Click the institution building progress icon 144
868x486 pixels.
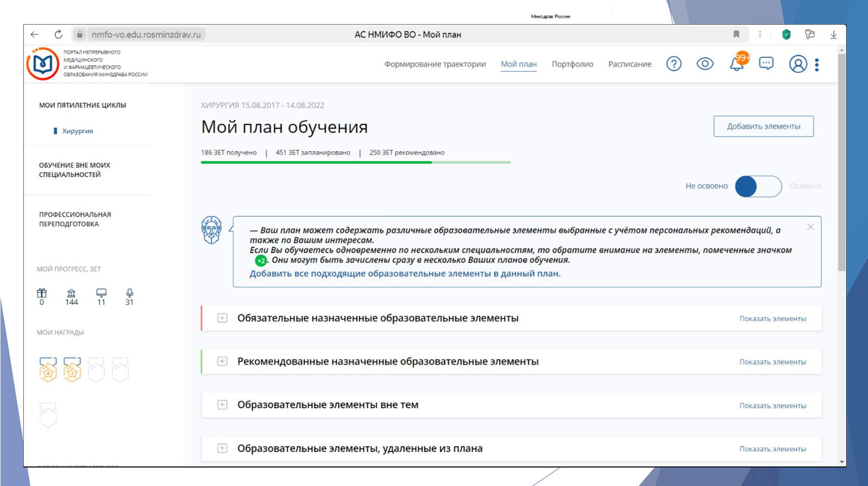(71, 293)
